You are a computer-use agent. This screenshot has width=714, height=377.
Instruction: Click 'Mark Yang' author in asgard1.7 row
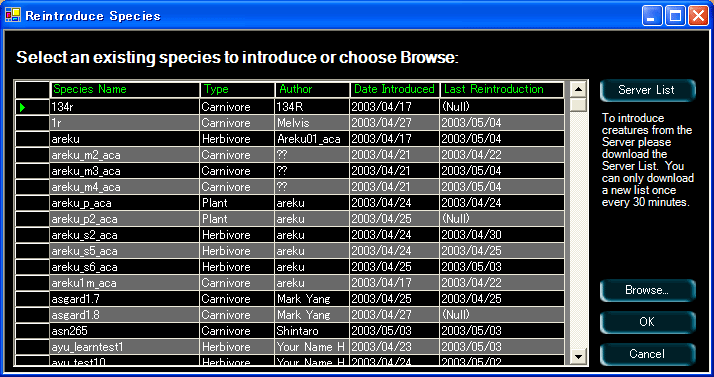click(x=312, y=299)
